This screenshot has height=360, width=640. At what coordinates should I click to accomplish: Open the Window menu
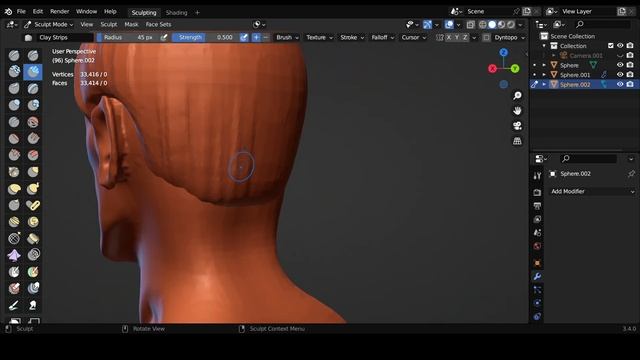point(87,11)
